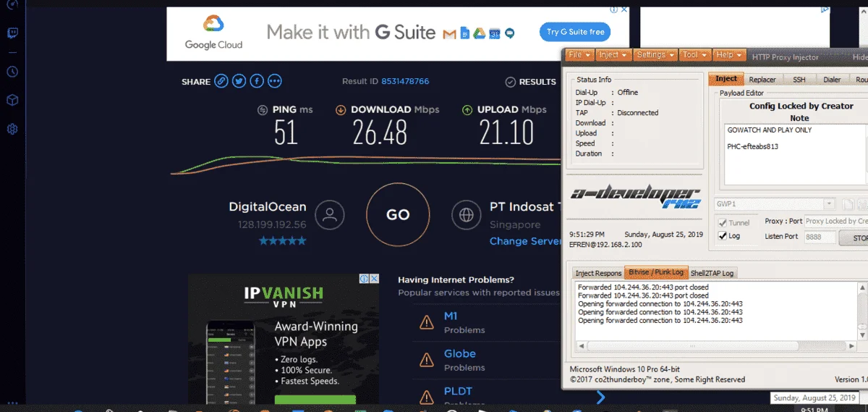The image size is (868, 412).
Task: Click the Try G Suite free button
Action: pos(575,32)
